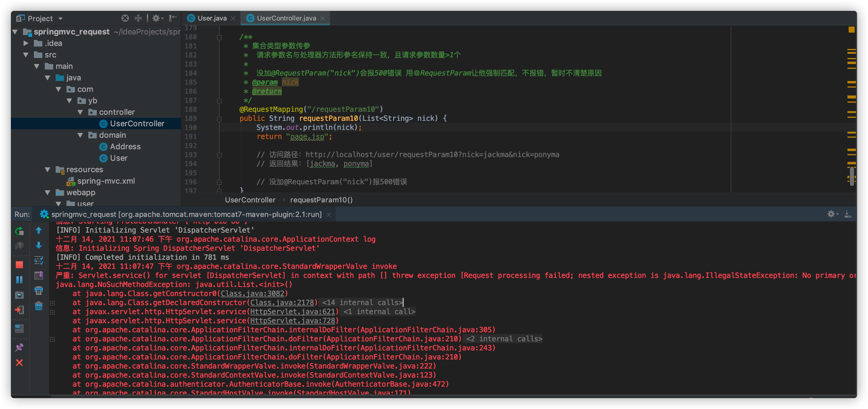Rerun the springmvc_request run configuration
The width and height of the screenshot is (868, 409).
coord(19,231)
